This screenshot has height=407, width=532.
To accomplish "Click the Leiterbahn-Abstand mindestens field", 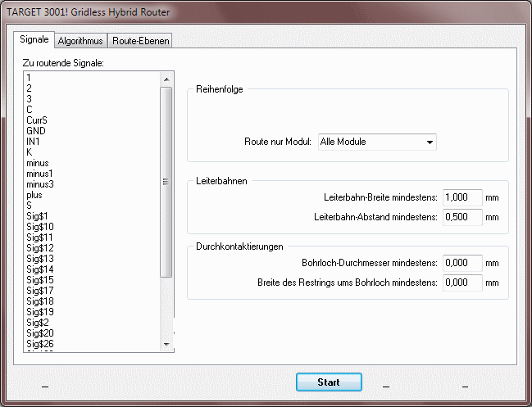I will tap(462, 217).
